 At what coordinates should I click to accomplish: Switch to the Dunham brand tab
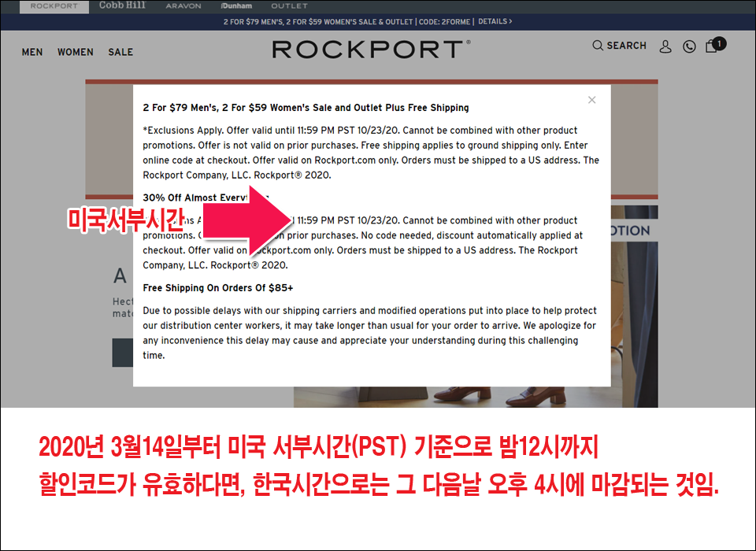tap(236, 6)
